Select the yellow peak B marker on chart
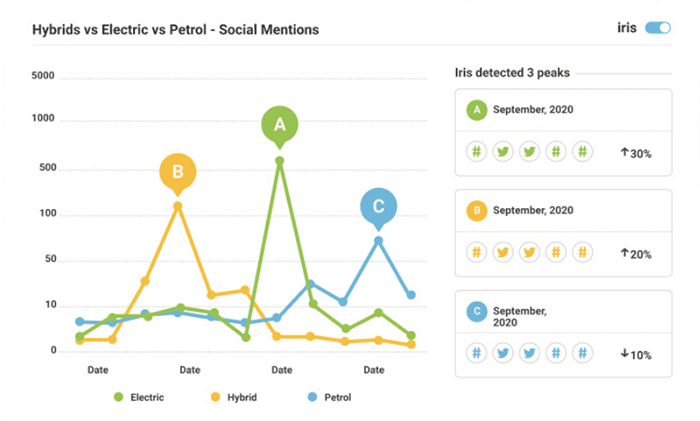 (178, 171)
